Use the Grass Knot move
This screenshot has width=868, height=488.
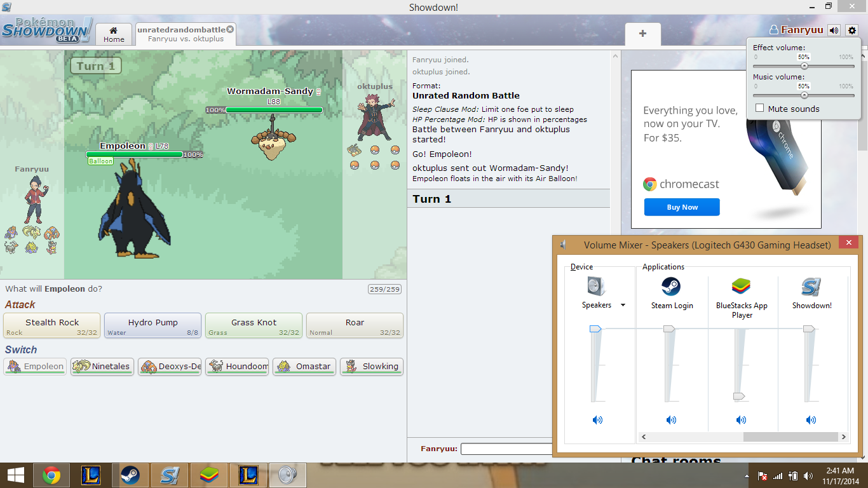click(254, 325)
